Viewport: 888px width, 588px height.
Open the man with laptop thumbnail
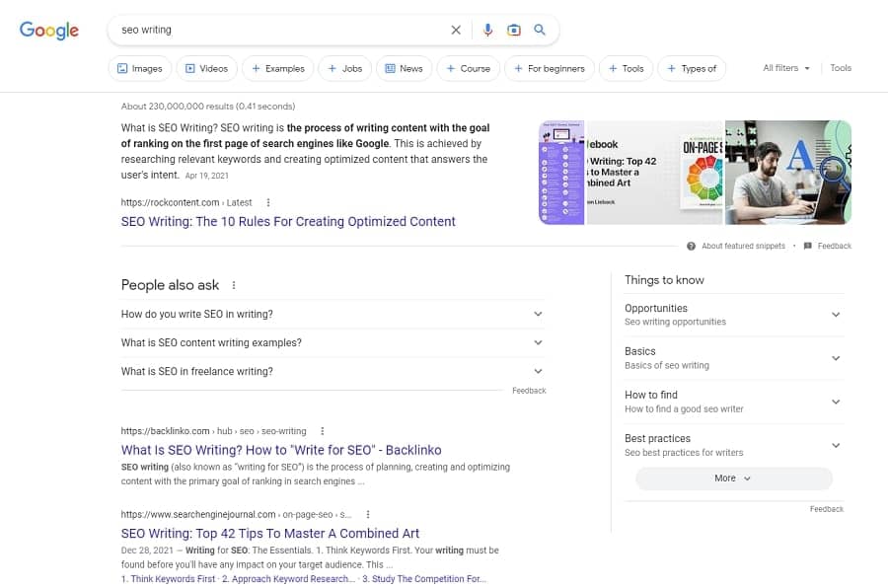(788, 173)
